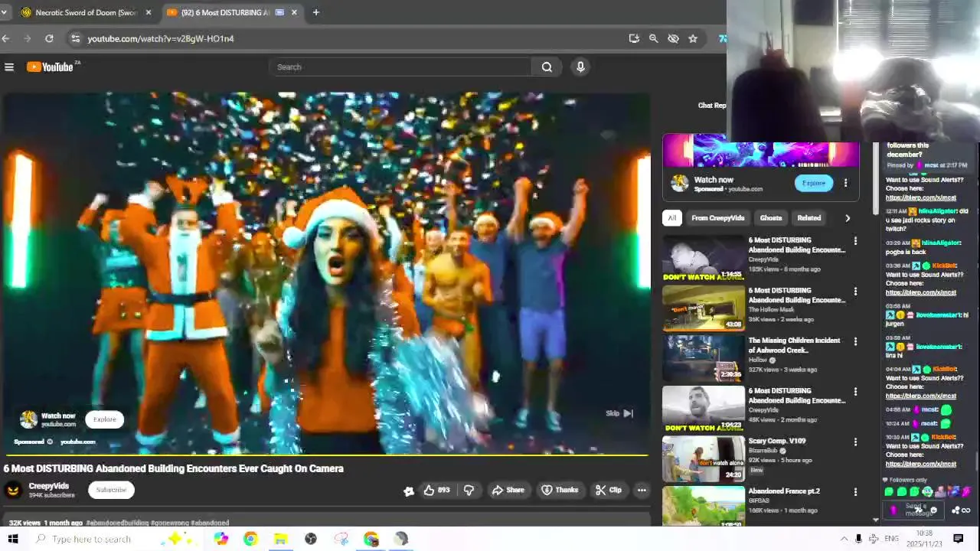This screenshot has height=551, width=980.
Task: Select the Related filter chip
Action: (x=808, y=218)
